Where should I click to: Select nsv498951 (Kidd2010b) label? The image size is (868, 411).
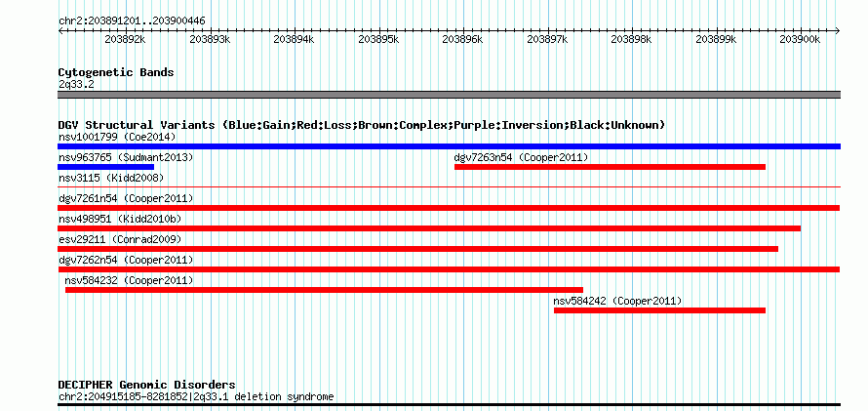click(120, 219)
